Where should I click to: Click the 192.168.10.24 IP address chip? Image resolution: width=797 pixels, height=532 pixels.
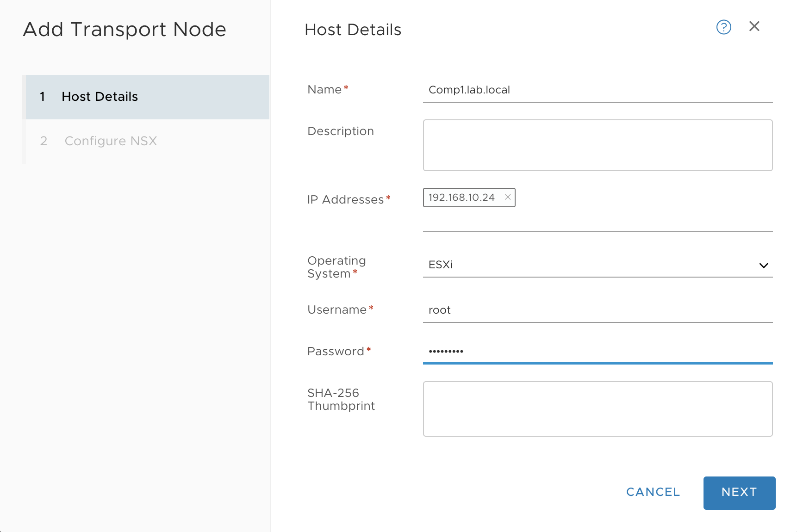pyautogui.click(x=462, y=198)
